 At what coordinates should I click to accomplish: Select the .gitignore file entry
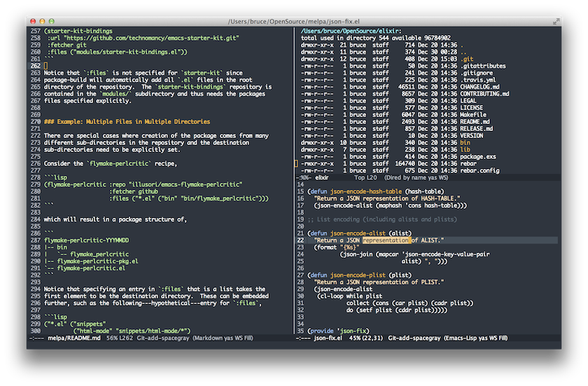click(476, 73)
